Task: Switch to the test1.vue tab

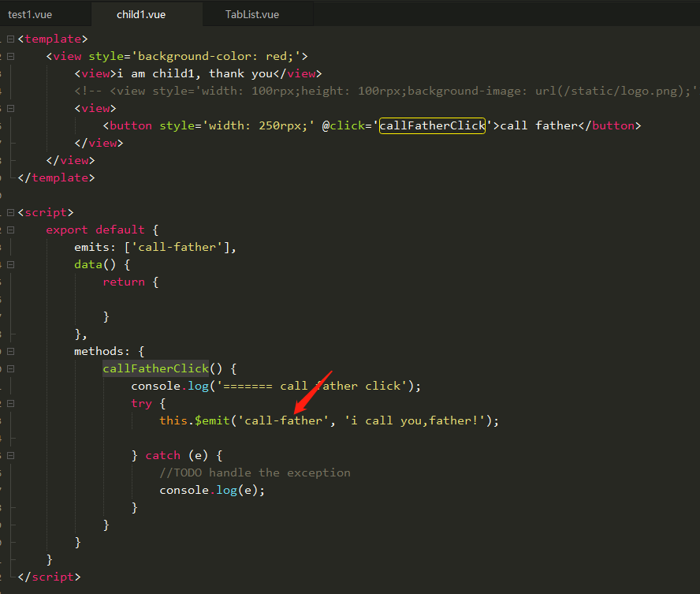Action: point(30,14)
